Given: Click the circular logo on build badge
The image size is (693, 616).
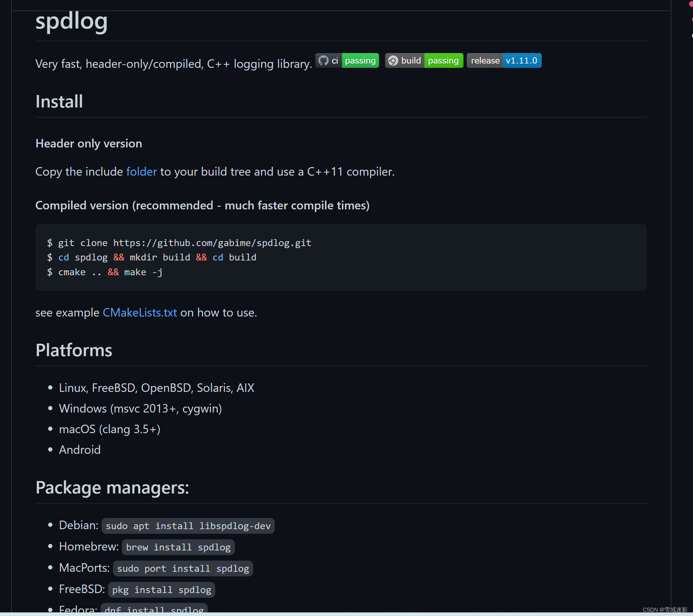Looking at the screenshot, I should point(392,60).
